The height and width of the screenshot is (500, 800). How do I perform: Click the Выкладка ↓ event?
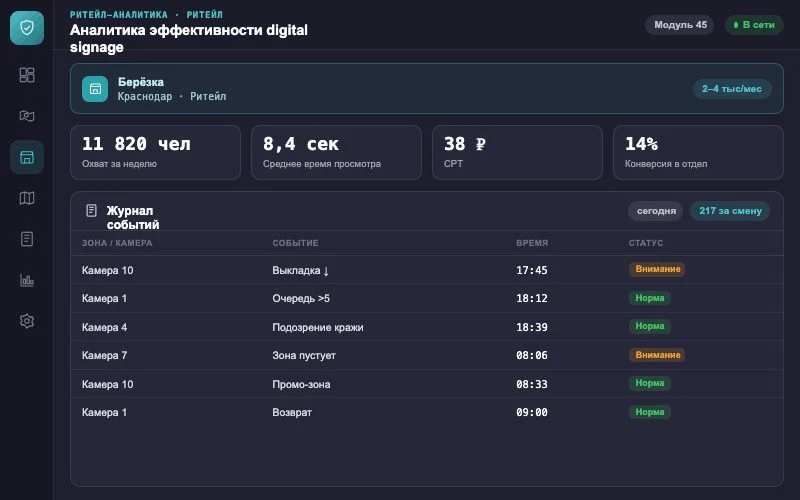[301, 270]
